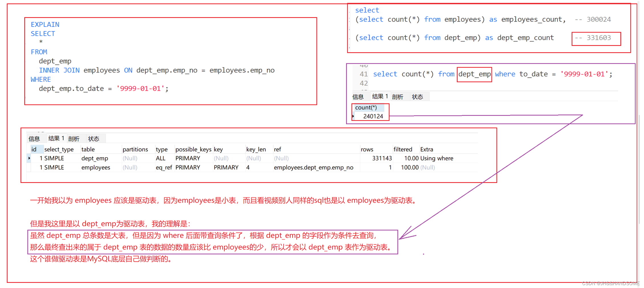The width and height of the screenshot is (644, 288).
Task: Click line number 42 in the editor gutter
Action: pyautogui.click(x=364, y=83)
